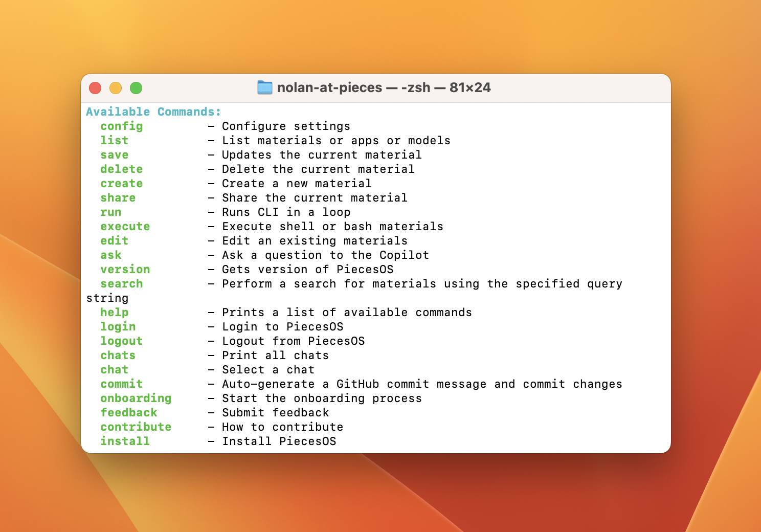The width and height of the screenshot is (761, 532).
Task: Select the 'save' command text
Action: pos(115,154)
